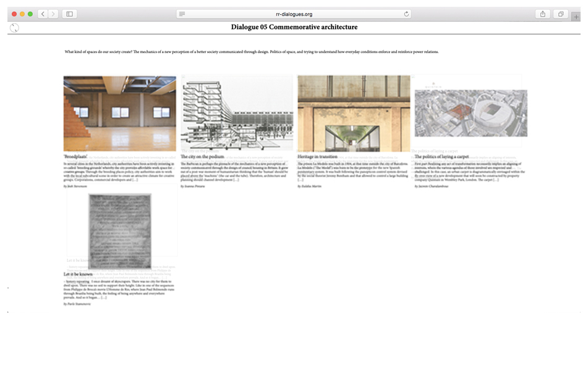Viewport: 588px width, 378px height.
Task: Go back with the Safari back arrow
Action: coord(43,14)
